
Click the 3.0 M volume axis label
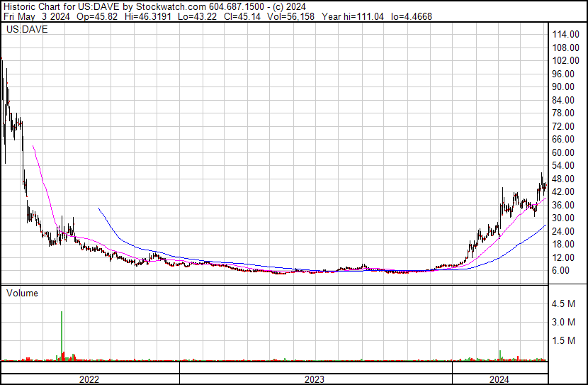click(x=564, y=322)
